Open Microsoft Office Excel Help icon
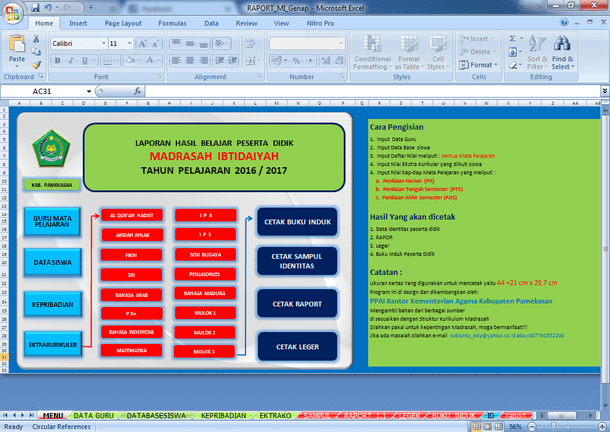The image size is (610, 432). pyautogui.click(x=564, y=23)
